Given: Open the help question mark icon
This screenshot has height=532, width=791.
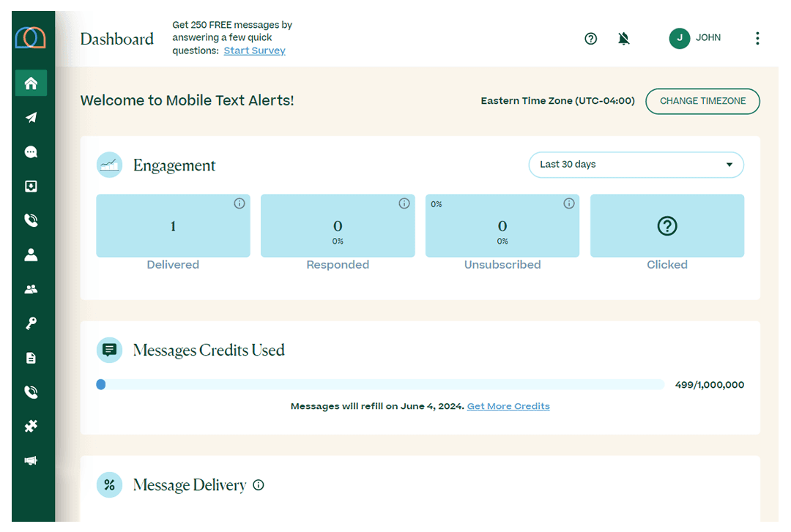Looking at the screenshot, I should [x=590, y=38].
